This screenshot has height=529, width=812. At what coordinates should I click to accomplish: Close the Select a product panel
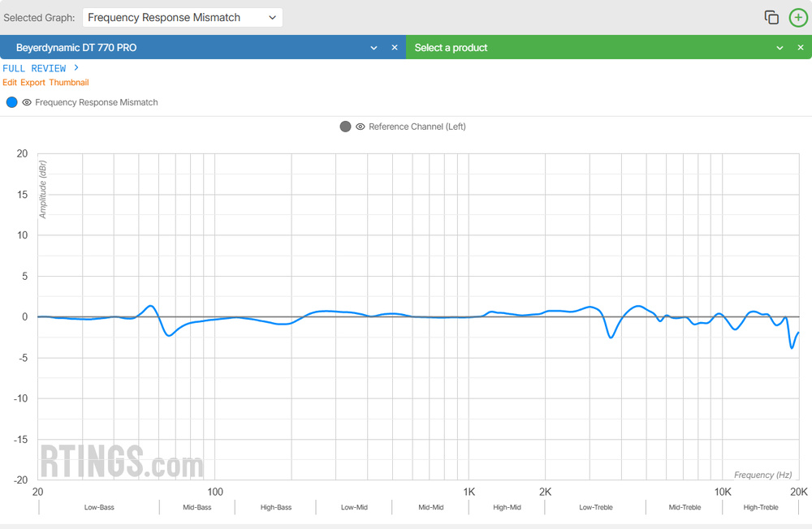coord(800,48)
